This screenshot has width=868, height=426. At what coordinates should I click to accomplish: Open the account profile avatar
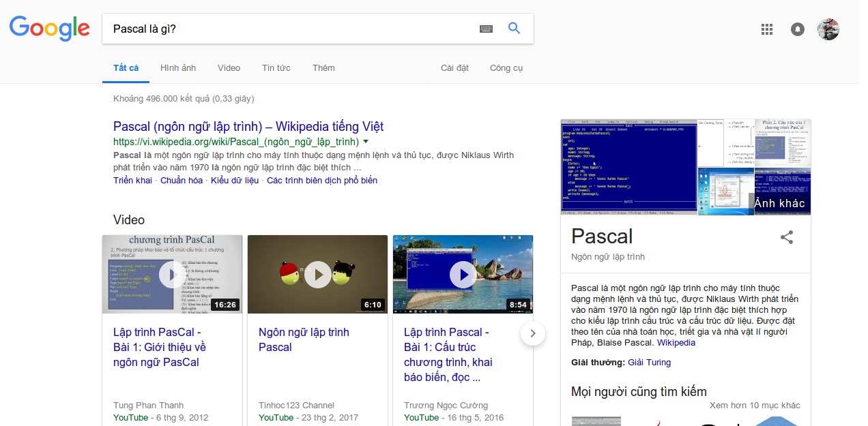tap(828, 29)
